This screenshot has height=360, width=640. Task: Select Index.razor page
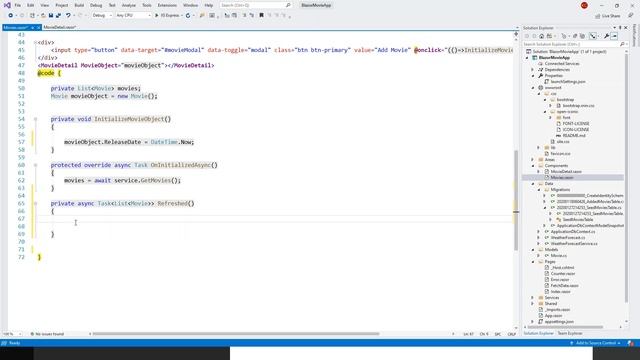click(x=560, y=292)
